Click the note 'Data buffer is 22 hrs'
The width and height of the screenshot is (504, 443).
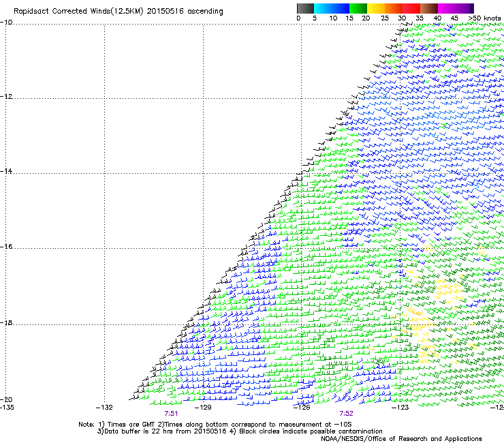coord(137,431)
